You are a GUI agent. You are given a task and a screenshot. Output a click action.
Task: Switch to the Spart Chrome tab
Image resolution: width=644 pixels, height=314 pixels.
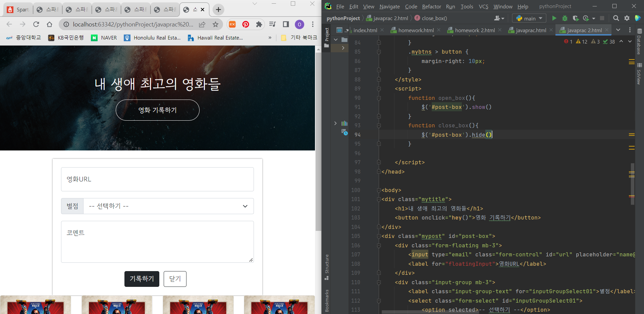coord(18,9)
